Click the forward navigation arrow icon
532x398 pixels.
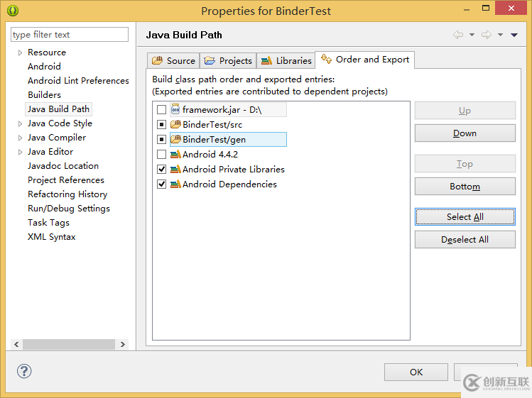pos(487,35)
